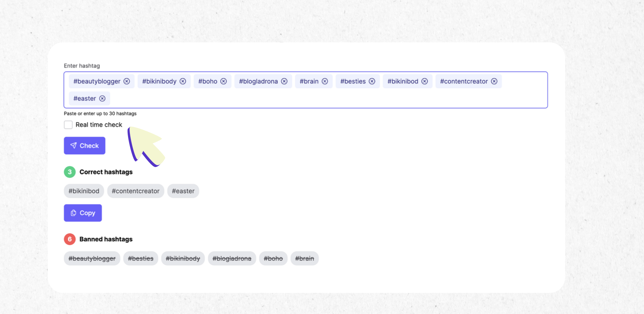The height and width of the screenshot is (314, 644).
Task: Enable the Real time check checkbox
Action: click(x=68, y=125)
